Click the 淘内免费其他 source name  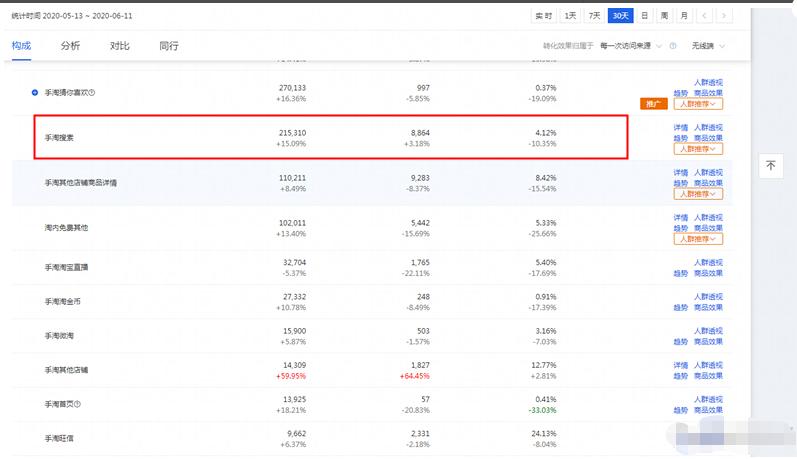point(66,228)
